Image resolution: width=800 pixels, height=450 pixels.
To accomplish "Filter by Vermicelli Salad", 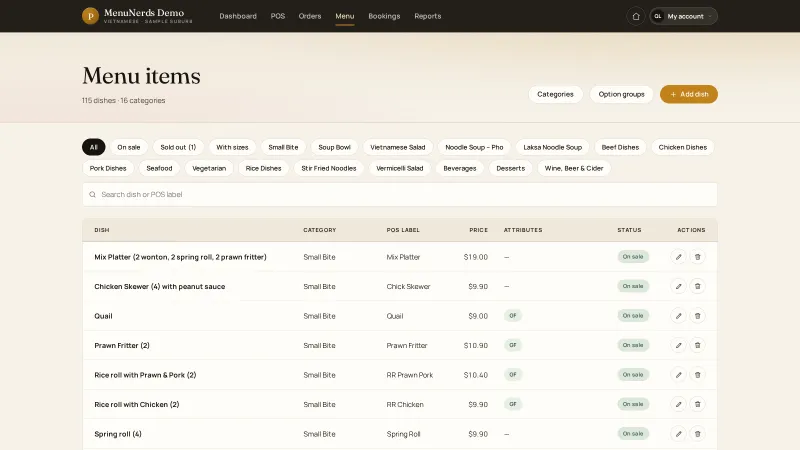I will click(x=399, y=168).
